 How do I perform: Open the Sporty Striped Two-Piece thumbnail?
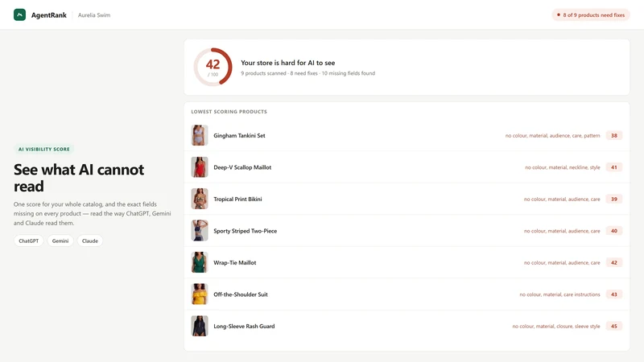point(200,231)
